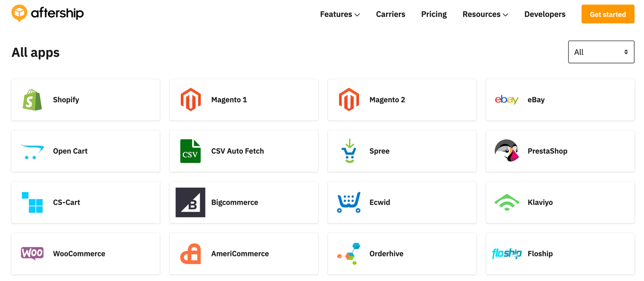Screen dimensions: 644x281
Task: Go to the Carriers page
Action: (391, 14)
